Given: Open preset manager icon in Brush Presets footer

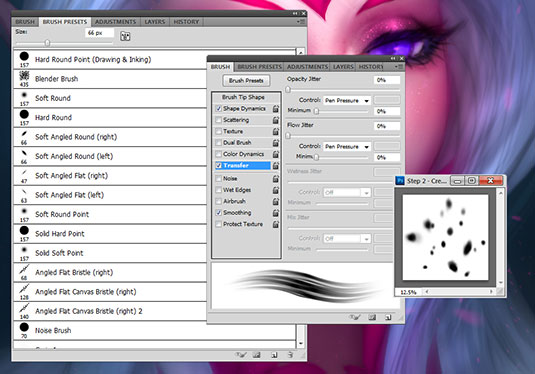Looking at the screenshot, I should (x=257, y=355).
